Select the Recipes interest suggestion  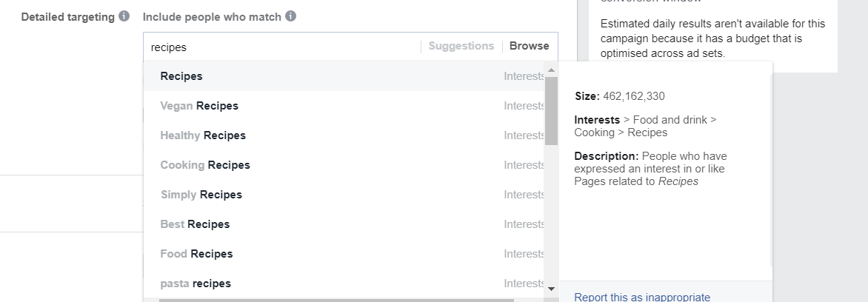[x=344, y=76]
